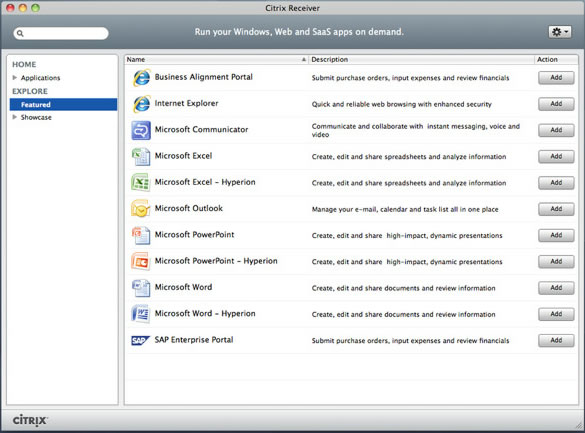
Task: Add Microsoft Word - Hyperion
Action: pos(556,314)
